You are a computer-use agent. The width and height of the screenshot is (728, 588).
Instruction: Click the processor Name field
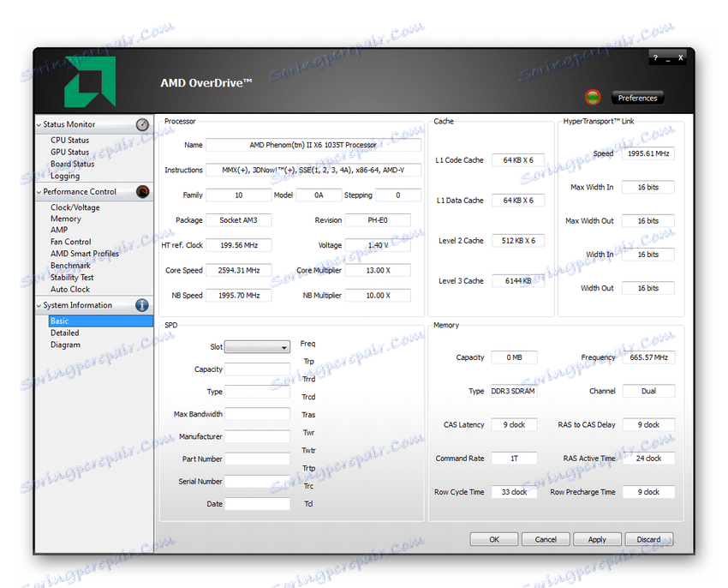click(313, 145)
